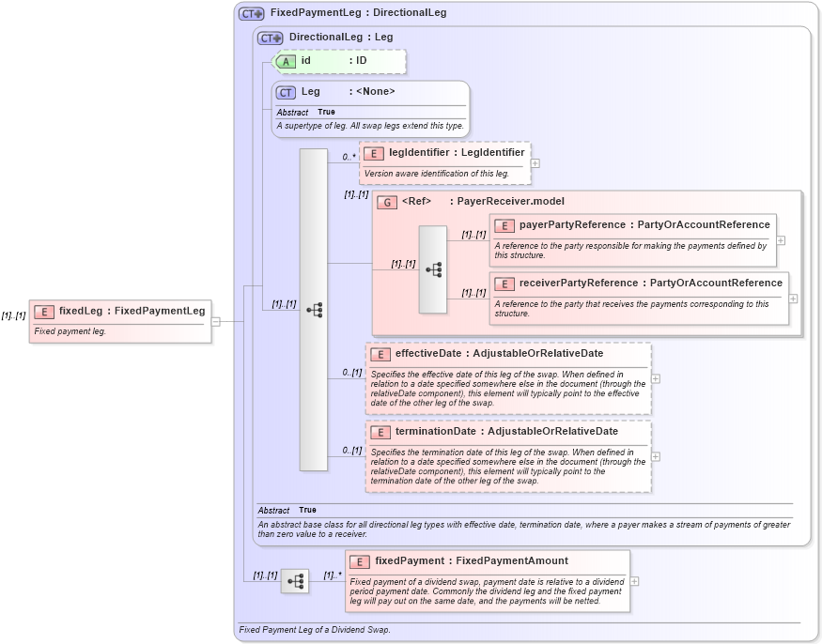Click the E icon of effectiveDate element
Viewport: 822px width, 644px height.
[380, 355]
